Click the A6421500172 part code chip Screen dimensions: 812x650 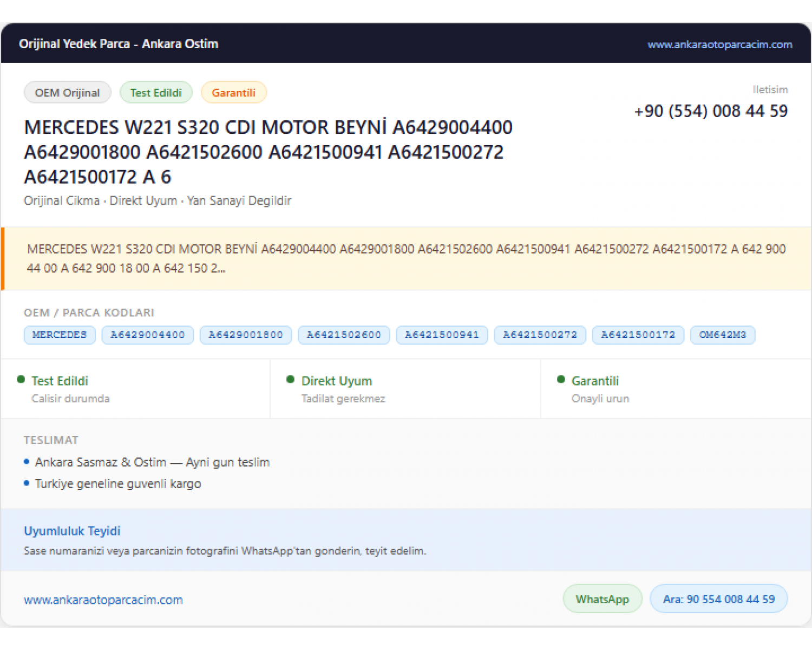click(x=638, y=335)
